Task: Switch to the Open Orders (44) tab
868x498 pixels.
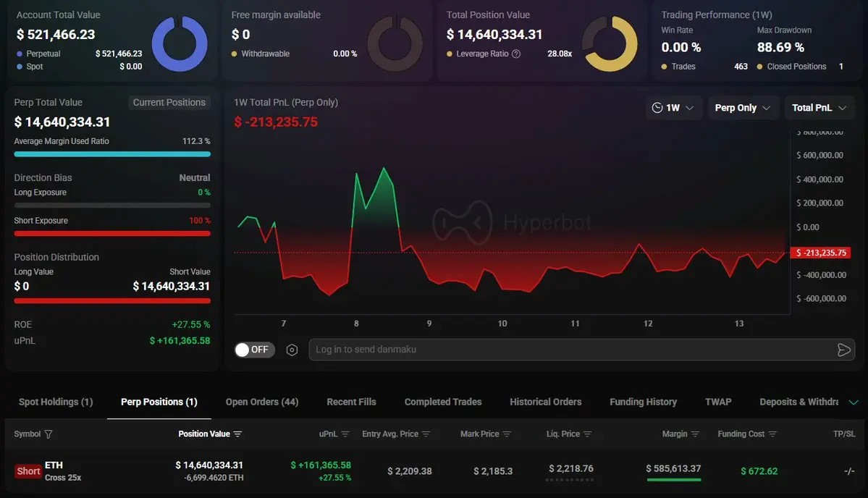Action: (262, 402)
